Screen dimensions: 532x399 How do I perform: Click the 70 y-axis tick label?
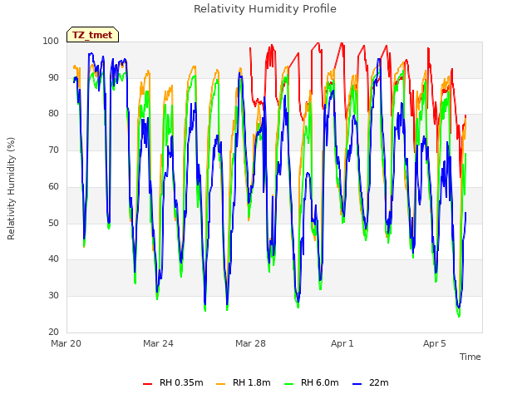click(53, 150)
